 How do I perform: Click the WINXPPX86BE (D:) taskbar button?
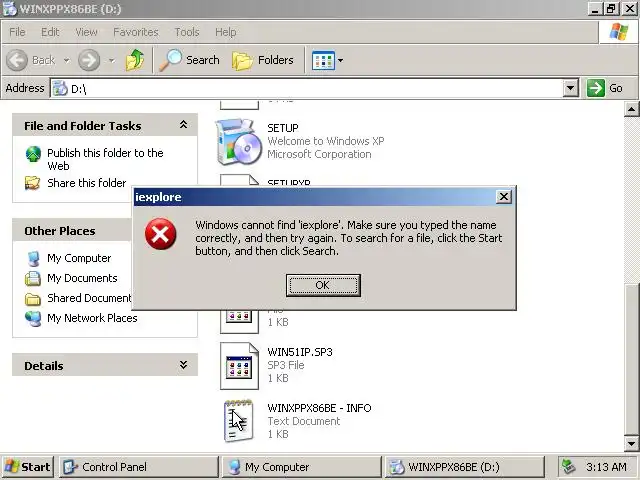464,467
